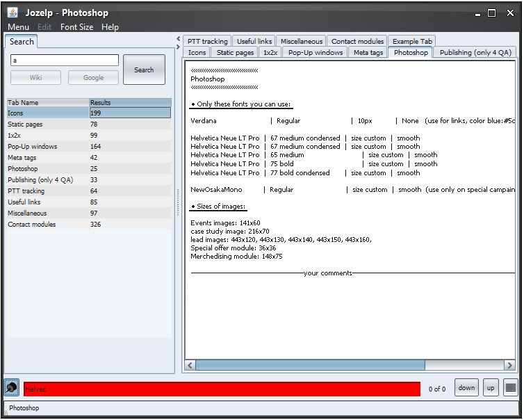Open the Edit menu
This screenshot has width=524, height=420.
[44, 27]
